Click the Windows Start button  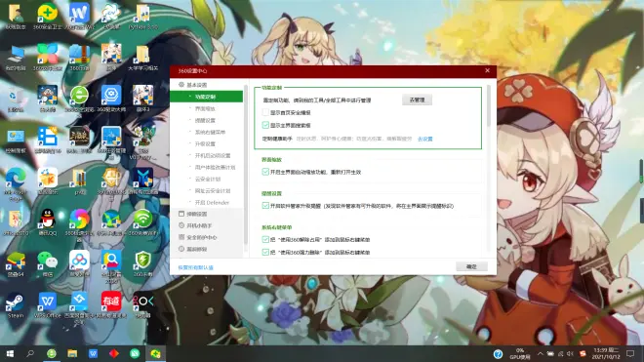(10, 354)
